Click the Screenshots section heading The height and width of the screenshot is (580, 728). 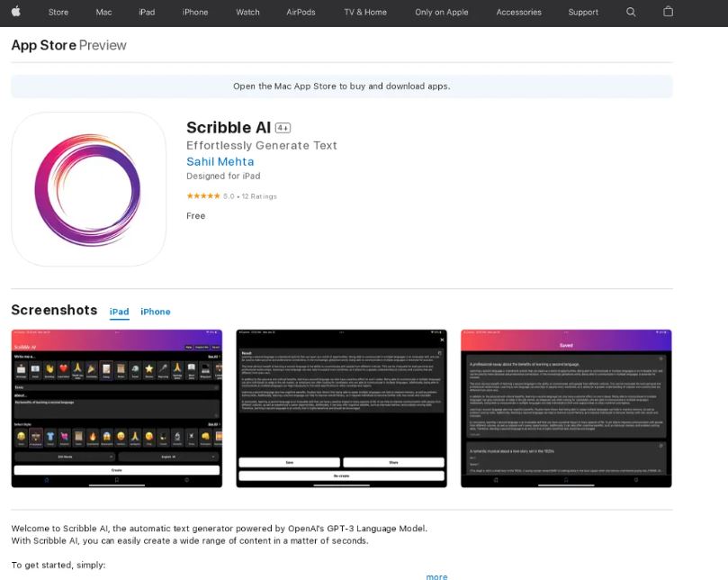click(54, 310)
